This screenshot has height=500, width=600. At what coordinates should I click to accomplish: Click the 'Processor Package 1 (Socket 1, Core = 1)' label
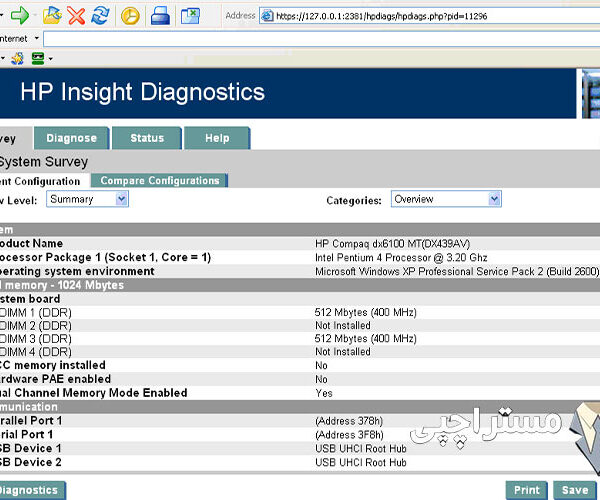coord(105,257)
